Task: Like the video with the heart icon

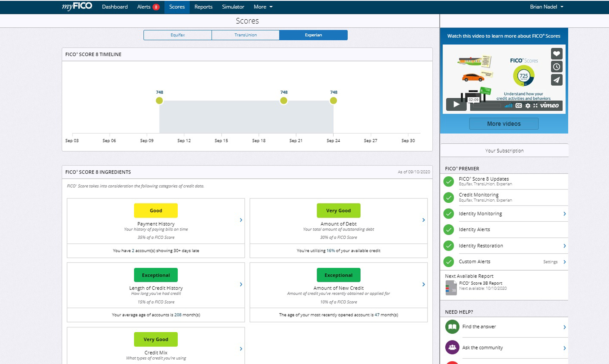Action: (556, 54)
